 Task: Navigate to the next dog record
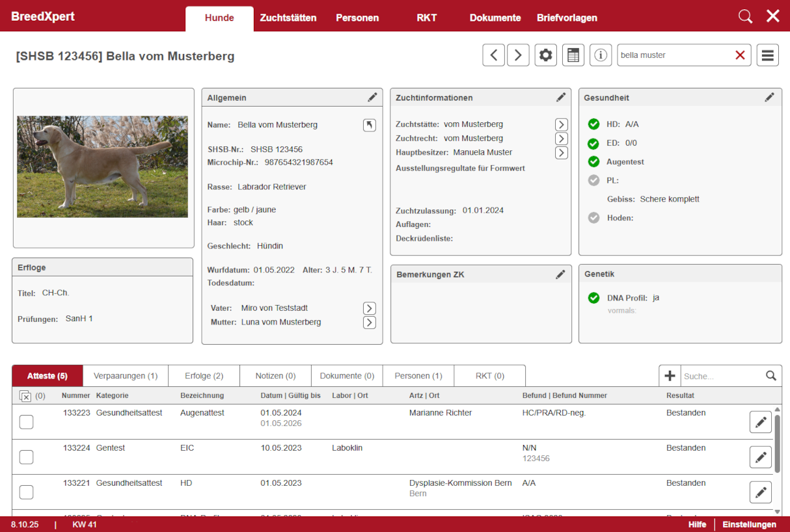click(518, 55)
